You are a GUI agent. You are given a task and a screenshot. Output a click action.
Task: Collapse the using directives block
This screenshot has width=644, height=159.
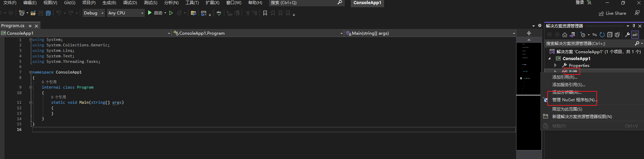click(x=31, y=40)
